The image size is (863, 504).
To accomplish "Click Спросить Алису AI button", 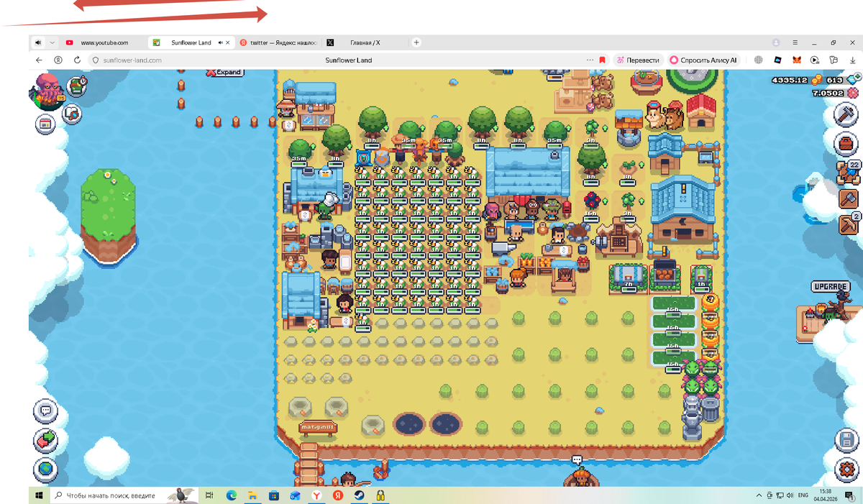I will click(703, 60).
